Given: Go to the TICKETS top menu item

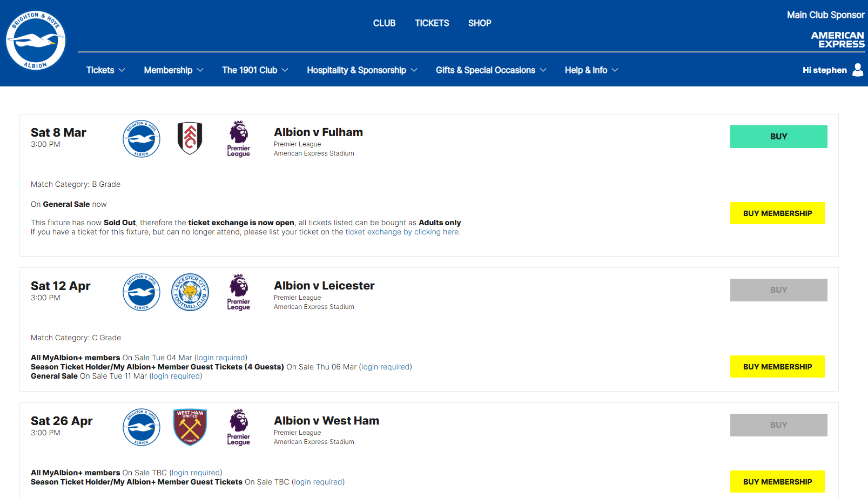Looking at the screenshot, I should pos(432,23).
